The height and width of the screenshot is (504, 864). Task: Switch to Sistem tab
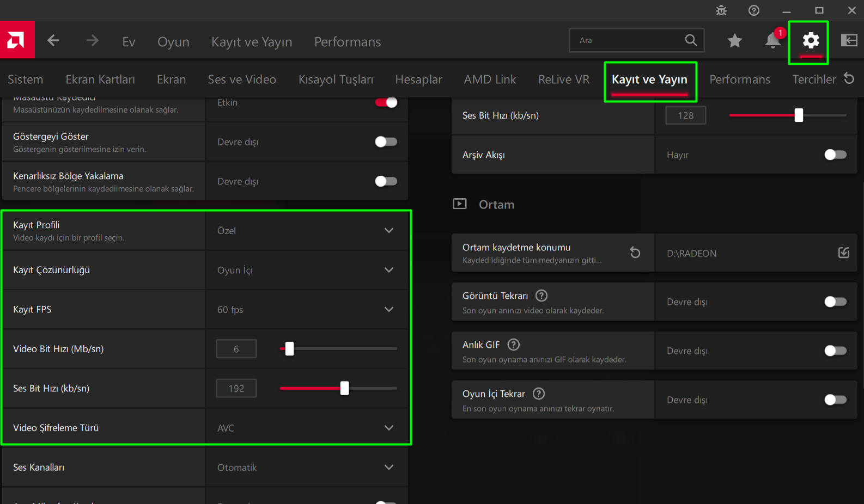(26, 79)
